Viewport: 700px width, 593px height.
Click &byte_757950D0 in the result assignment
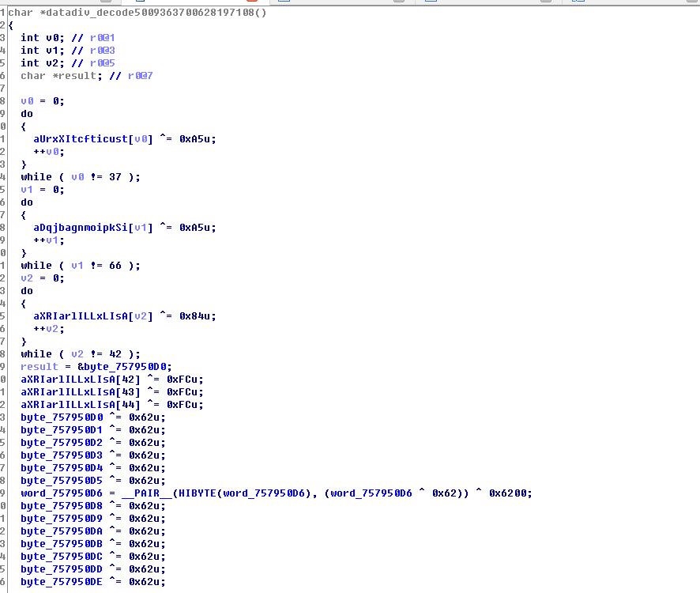point(122,366)
